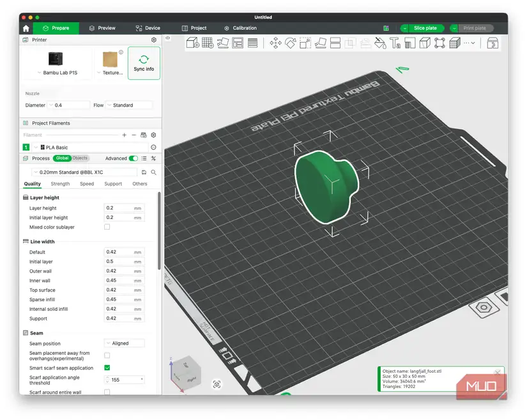Click the settings panel scrollbar

point(159,230)
